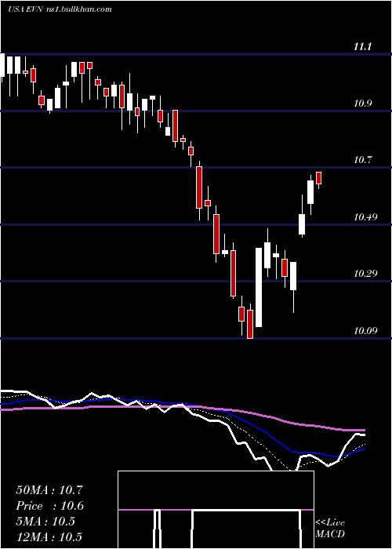
Task: Click the 10.29 price level label
Action: 365,273
